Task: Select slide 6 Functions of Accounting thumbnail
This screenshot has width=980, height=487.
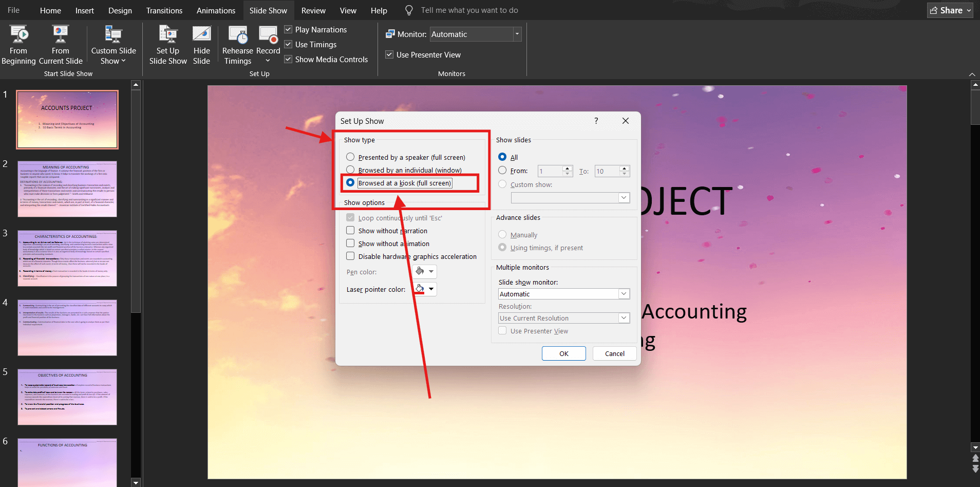Action: click(67, 462)
